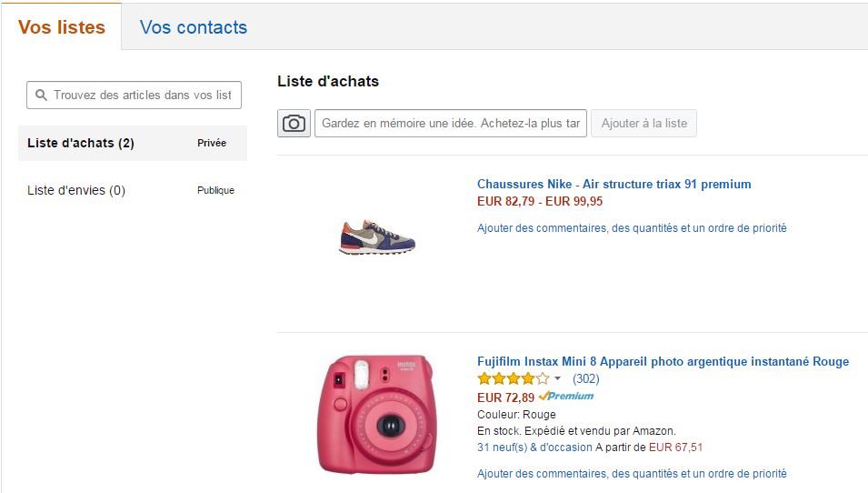868x493 pixels.
Task: Open the Fujifilm Instax Mini 8 product link
Action: [663, 361]
